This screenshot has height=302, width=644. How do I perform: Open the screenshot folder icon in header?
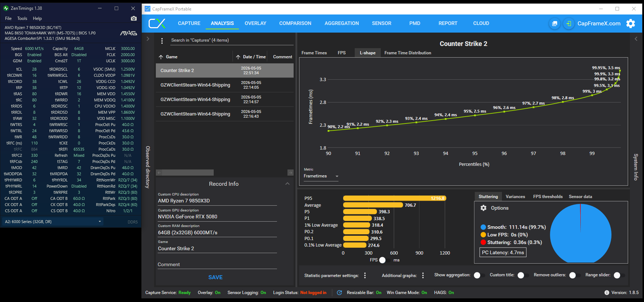tap(555, 24)
